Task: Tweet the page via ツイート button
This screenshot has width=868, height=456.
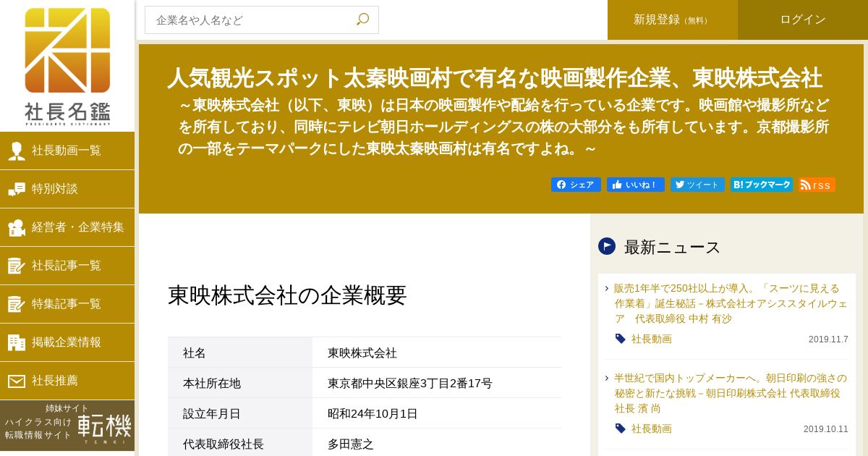Action: [697, 185]
